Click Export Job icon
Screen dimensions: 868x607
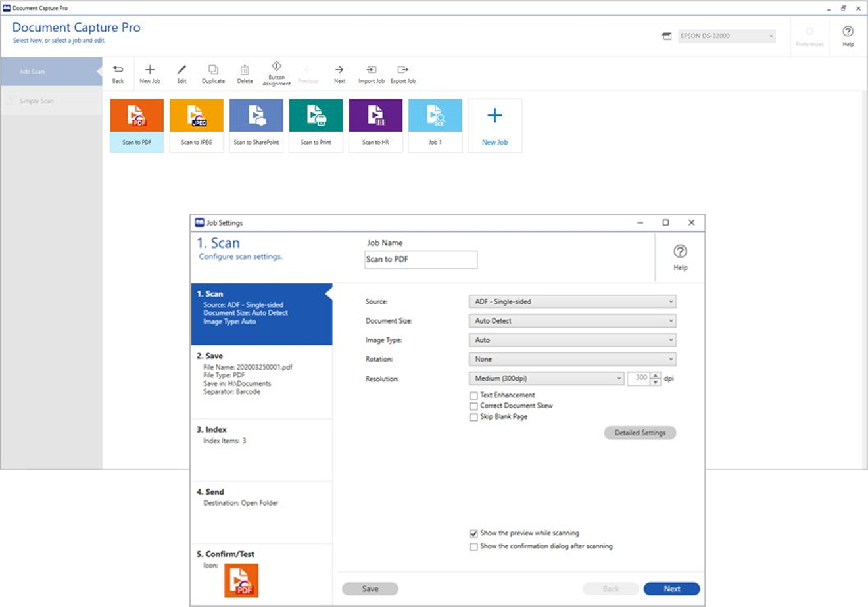[403, 74]
